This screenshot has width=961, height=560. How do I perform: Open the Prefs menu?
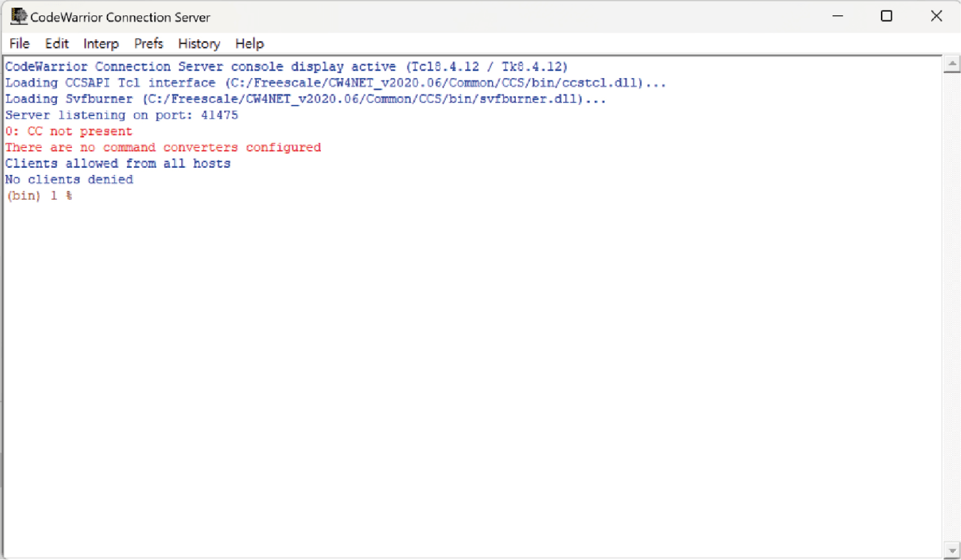[149, 44]
